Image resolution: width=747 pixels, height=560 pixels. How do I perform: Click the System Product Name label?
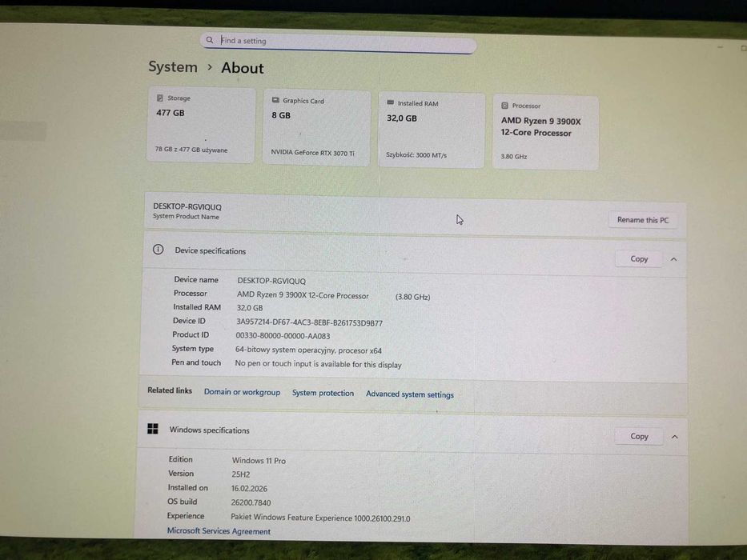186,216
